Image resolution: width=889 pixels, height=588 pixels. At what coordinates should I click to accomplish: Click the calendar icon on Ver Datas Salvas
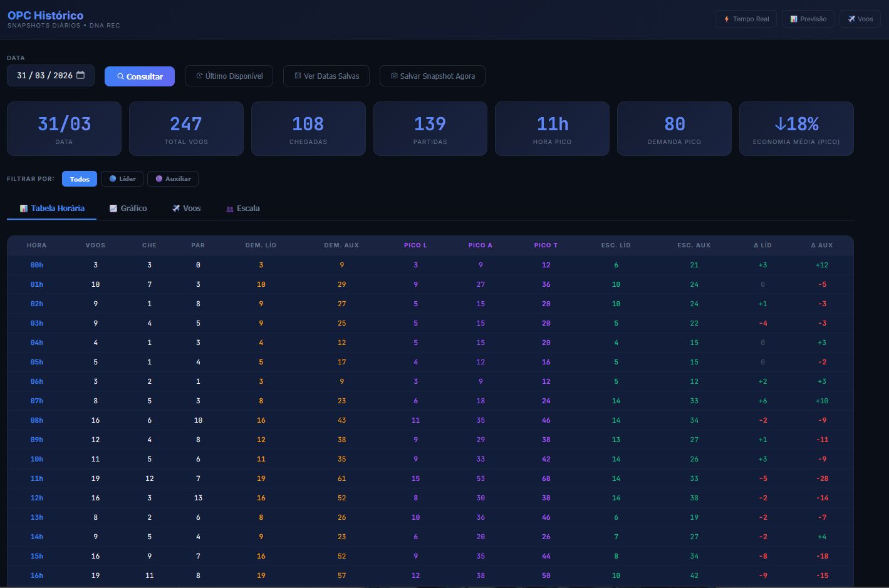pyautogui.click(x=298, y=76)
